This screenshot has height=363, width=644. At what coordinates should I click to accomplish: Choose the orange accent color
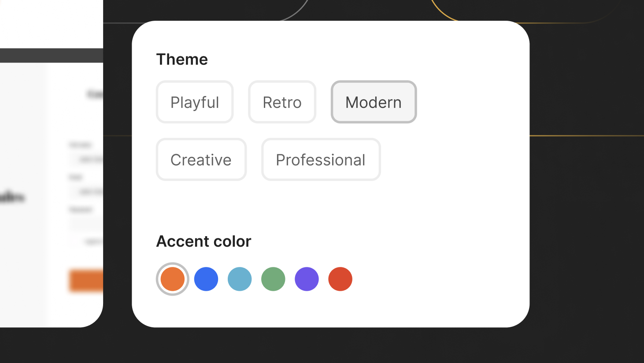(x=172, y=279)
